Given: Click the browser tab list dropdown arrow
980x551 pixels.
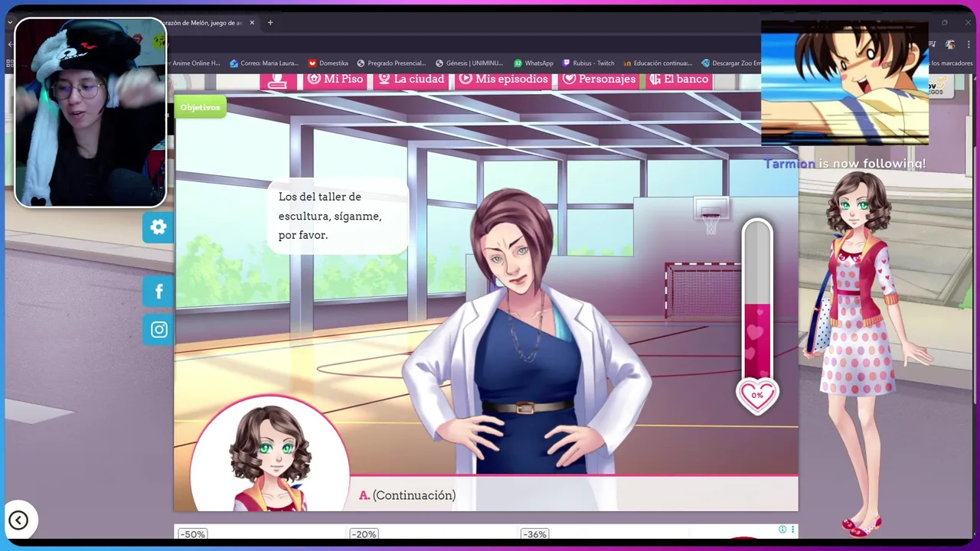Looking at the screenshot, I should pyautogui.click(x=10, y=23).
